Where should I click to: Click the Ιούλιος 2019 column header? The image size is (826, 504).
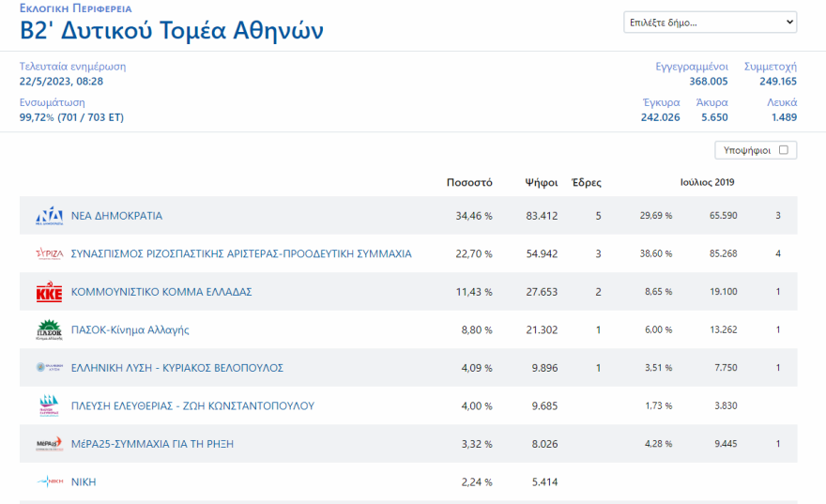707,182
